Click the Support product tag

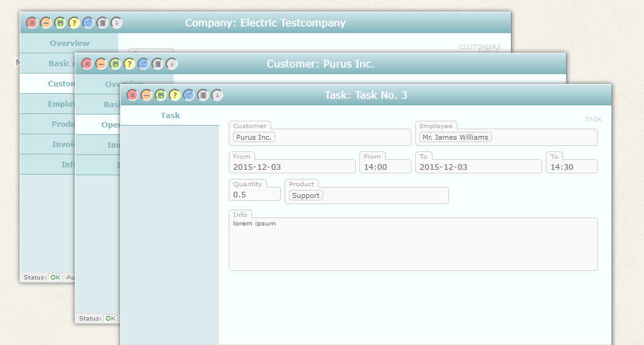tap(305, 195)
